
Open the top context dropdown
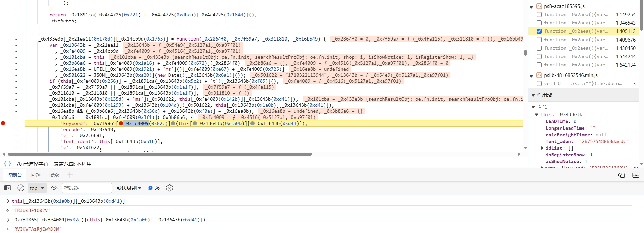(x=37, y=188)
